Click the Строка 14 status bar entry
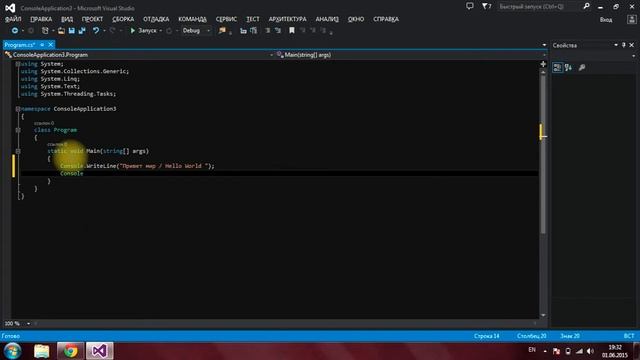640x360 pixels. (x=487, y=336)
